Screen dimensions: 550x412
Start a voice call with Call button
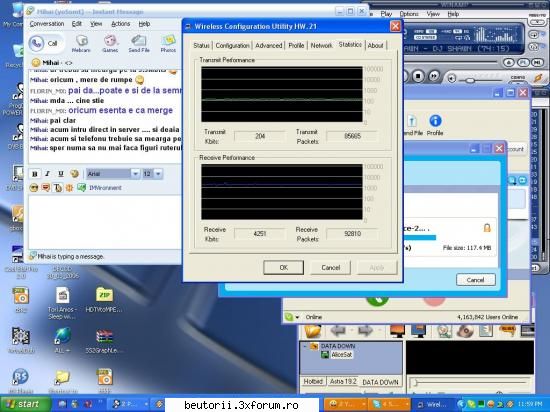(x=45, y=43)
